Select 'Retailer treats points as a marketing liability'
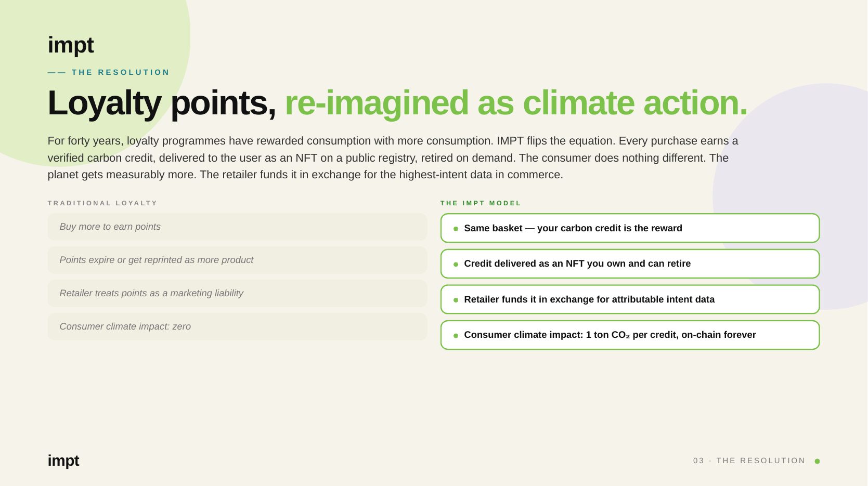This screenshot has height=486, width=868. [x=237, y=293]
